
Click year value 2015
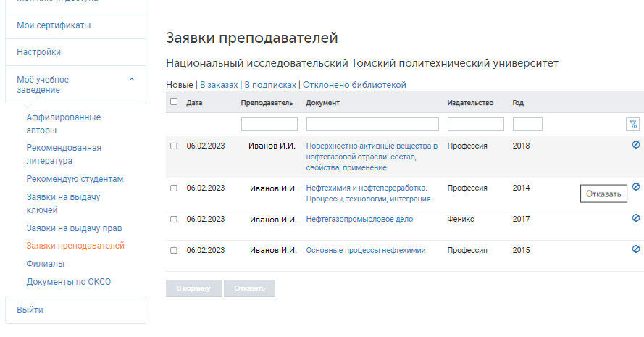pos(521,250)
